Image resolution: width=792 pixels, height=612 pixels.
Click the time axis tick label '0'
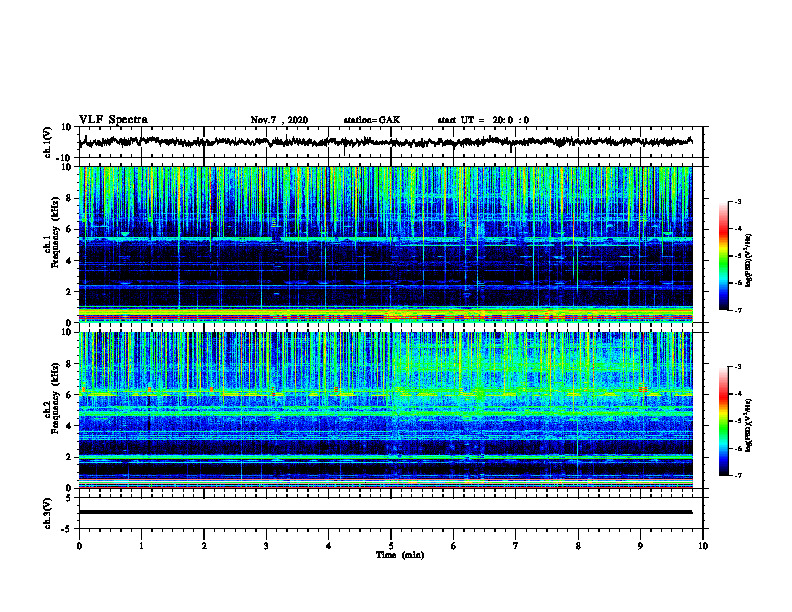pos(79,546)
